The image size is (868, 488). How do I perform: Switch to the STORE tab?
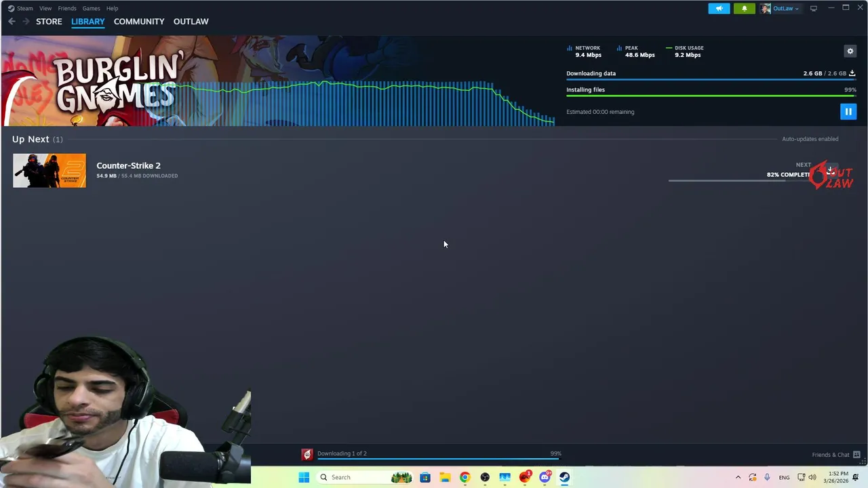pos(49,22)
